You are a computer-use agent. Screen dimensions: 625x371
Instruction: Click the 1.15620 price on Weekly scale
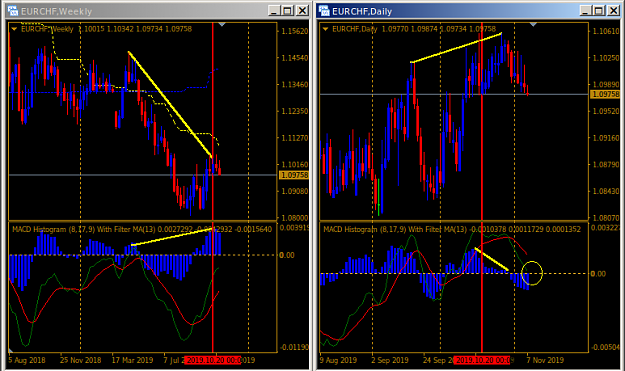[295, 31]
